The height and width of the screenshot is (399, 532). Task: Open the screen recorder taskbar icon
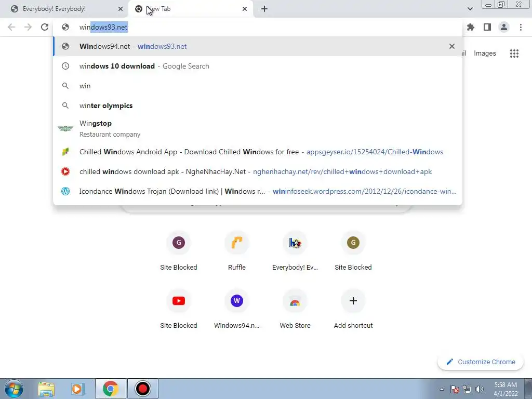pos(142,389)
